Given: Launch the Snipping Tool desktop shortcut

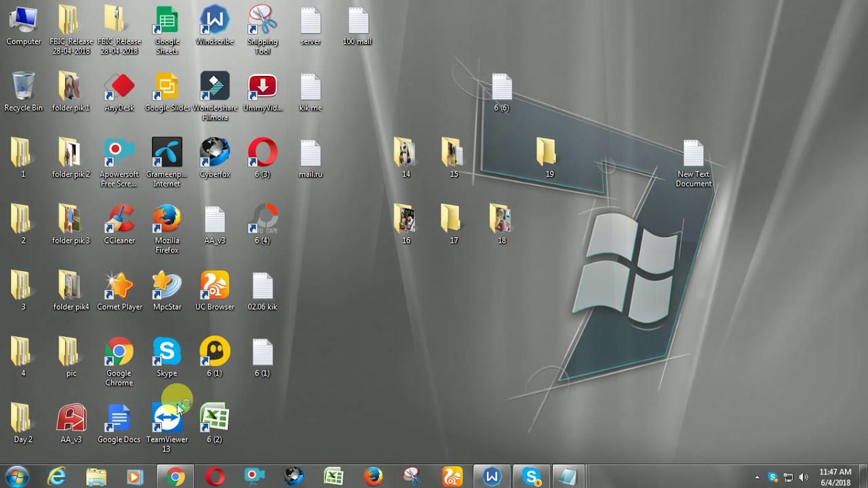Looking at the screenshot, I should click(x=262, y=30).
